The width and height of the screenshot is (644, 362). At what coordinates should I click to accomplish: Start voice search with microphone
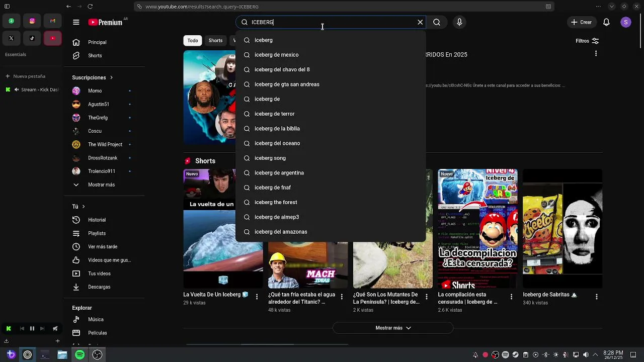click(x=459, y=22)
